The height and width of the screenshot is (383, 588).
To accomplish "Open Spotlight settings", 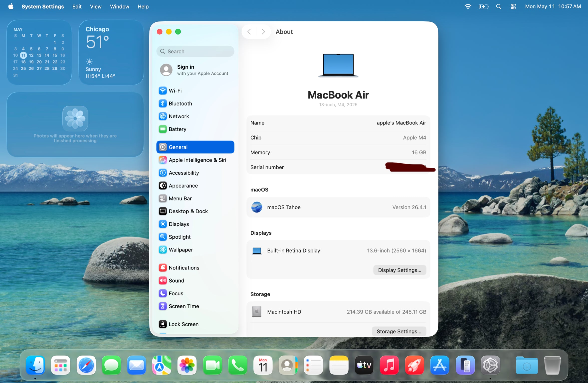I will click(195, 237).
